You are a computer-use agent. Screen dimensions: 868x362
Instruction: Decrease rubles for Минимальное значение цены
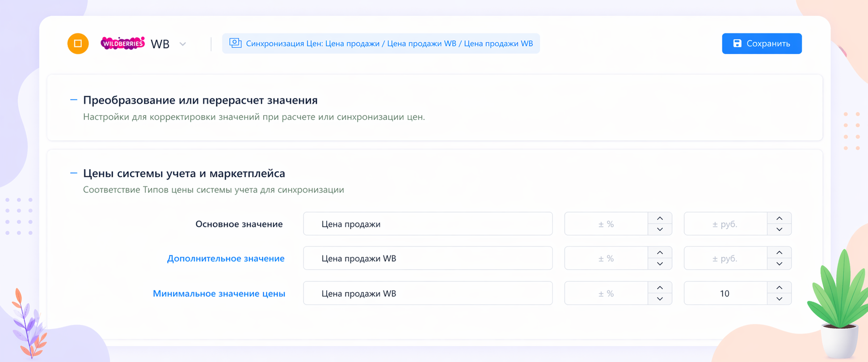coord(779,298)
